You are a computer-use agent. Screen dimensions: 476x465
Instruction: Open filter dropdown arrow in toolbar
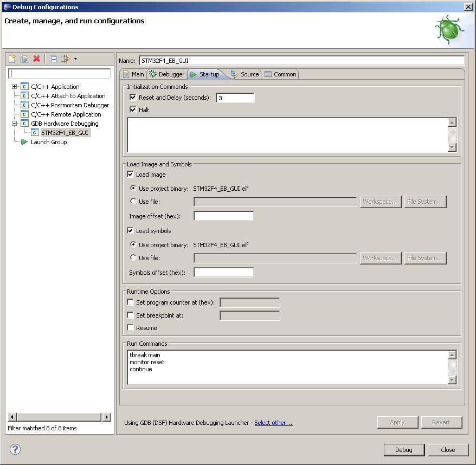tap(75, 59)
